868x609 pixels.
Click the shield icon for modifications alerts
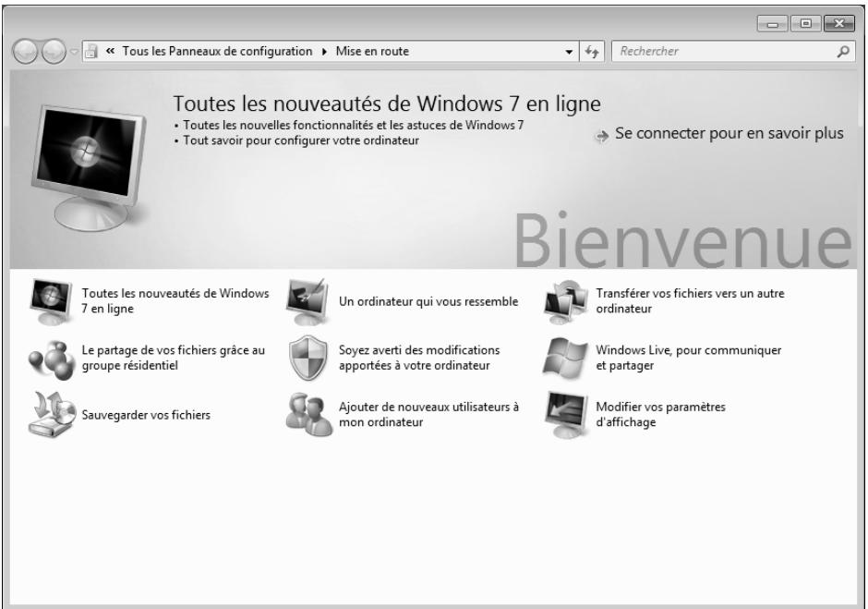coord(308,358)
